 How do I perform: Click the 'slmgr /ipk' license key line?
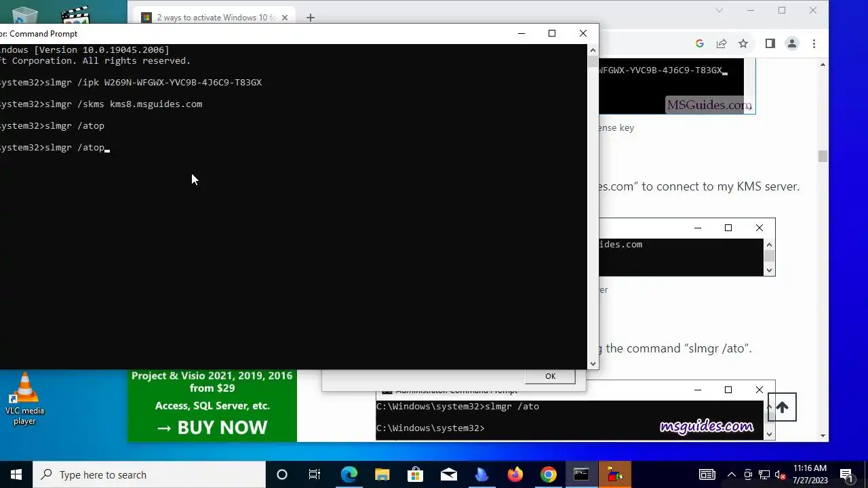pyautogui.click(x=153, y=82)
